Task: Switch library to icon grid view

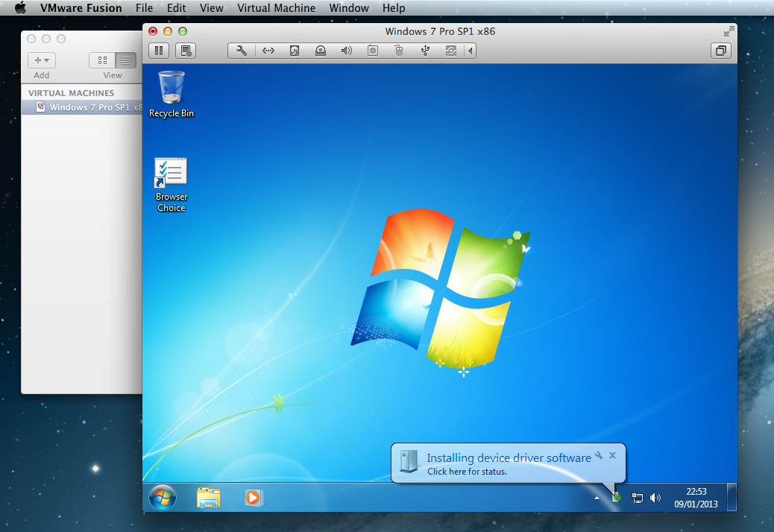Action: (102, 60)
